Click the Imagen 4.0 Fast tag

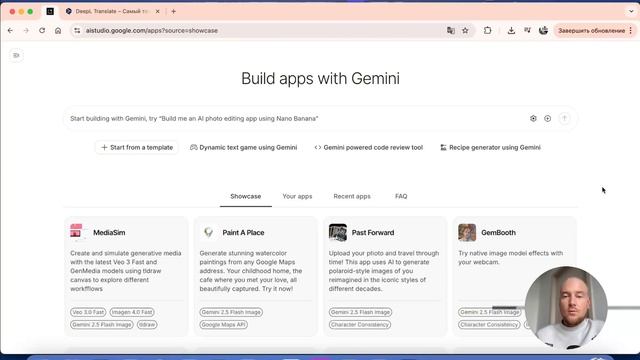pos(132,312)
